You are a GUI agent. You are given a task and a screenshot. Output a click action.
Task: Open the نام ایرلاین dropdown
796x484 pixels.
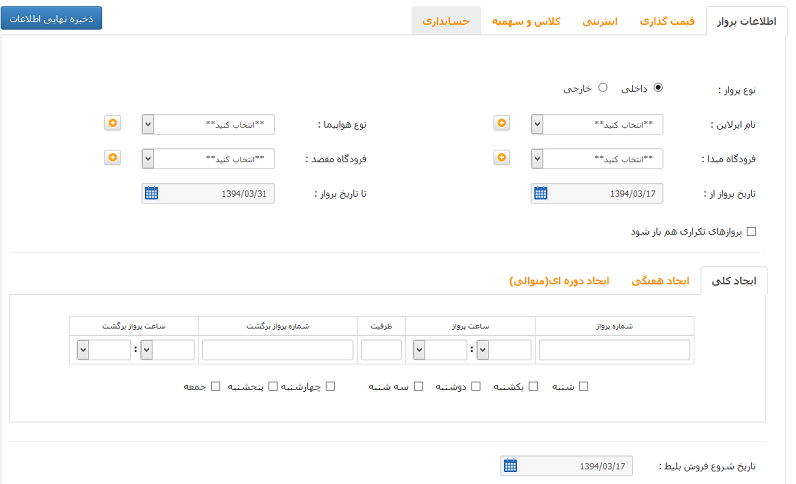597,124
